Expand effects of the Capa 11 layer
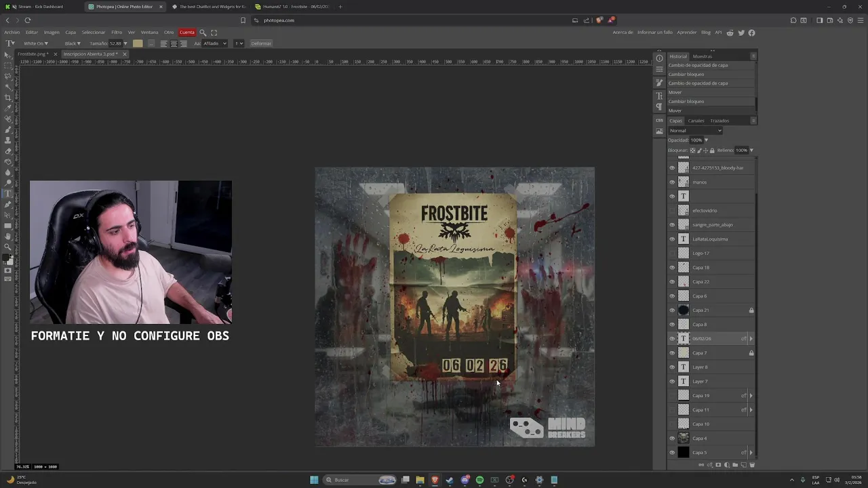868x488 pixels. point(751,410)
